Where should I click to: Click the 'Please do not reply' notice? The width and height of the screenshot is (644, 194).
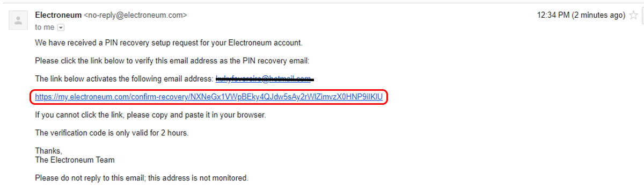pyautogui.click(x=142, y=178)
